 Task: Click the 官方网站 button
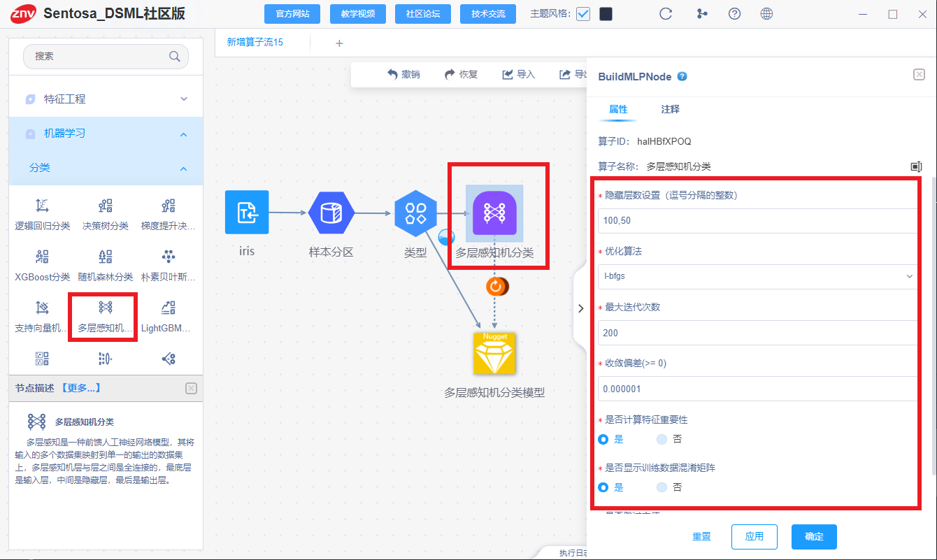click(292, 14)
